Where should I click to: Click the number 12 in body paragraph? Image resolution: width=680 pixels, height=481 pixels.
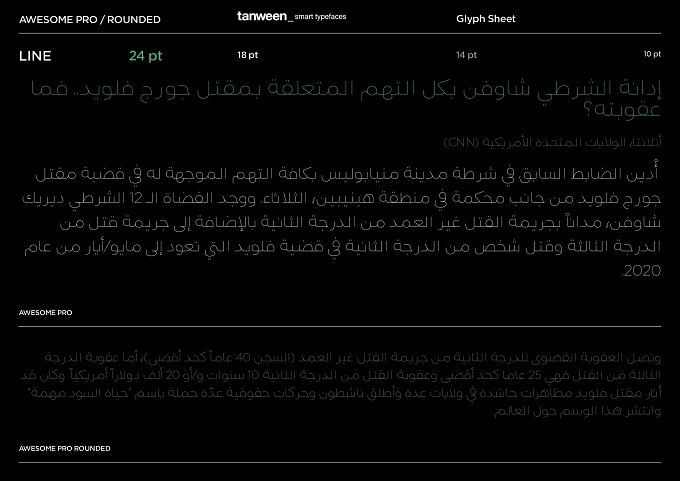pyautogui.click(x=136, y=198)
